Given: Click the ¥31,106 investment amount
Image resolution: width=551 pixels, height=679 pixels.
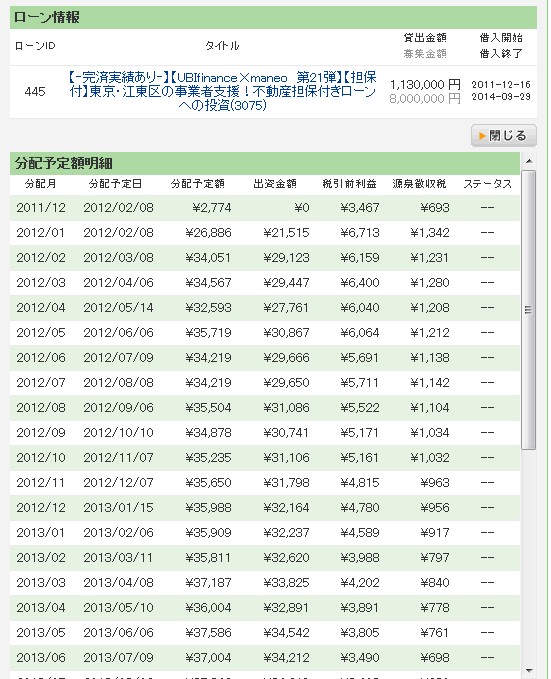Looking at the screenshot, I should 286,458.
